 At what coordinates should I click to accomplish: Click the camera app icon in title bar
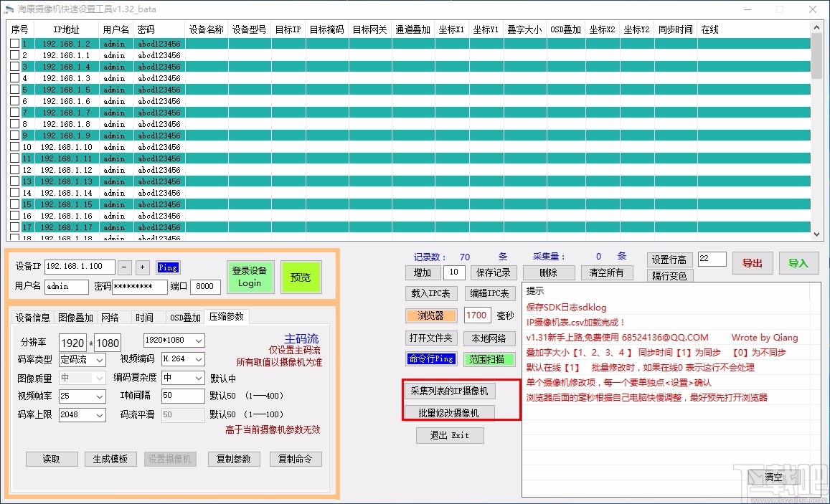8,9
